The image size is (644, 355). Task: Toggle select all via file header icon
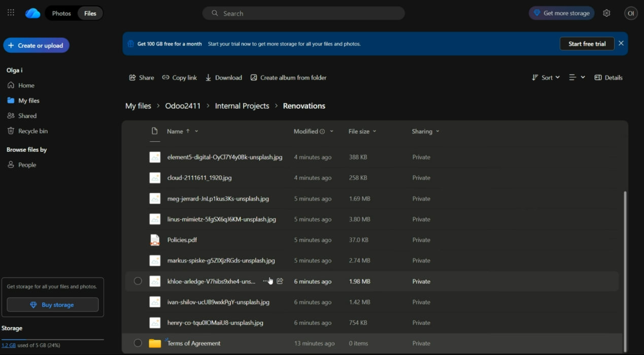155,131
